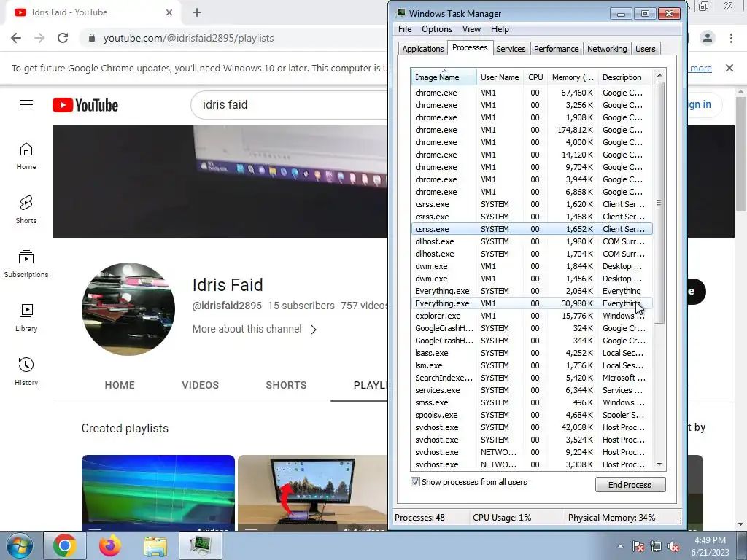Screen dimensions: 747x560
Task: Select Everything.exe row owned by VM1
Action: pos(532,303)
